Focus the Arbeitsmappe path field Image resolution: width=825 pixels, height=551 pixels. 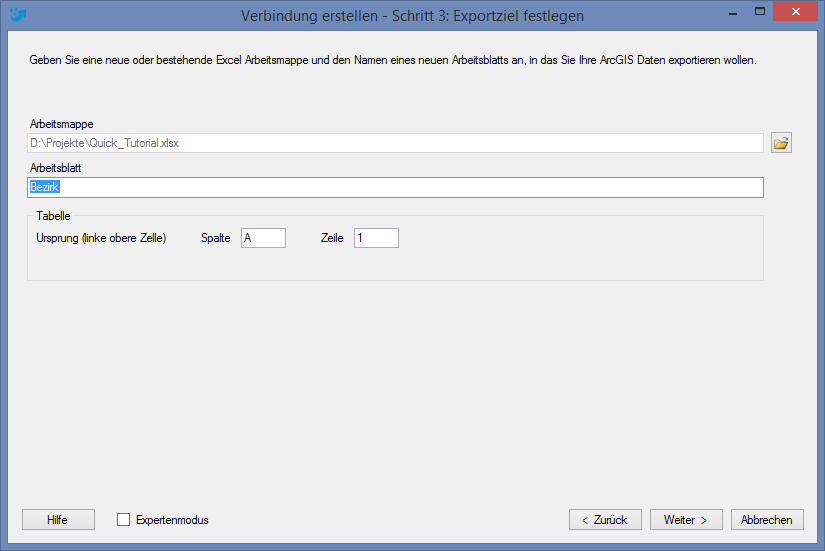tap(395, 143)
